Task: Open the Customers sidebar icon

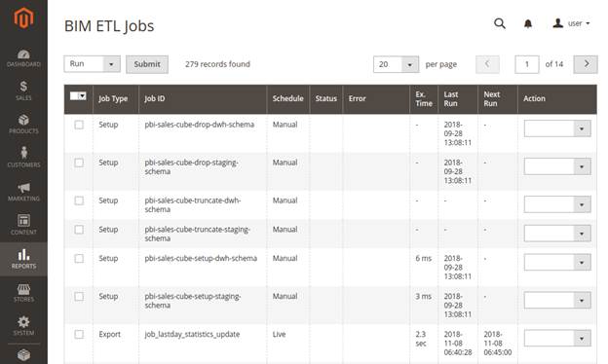Action: point(23,158)
